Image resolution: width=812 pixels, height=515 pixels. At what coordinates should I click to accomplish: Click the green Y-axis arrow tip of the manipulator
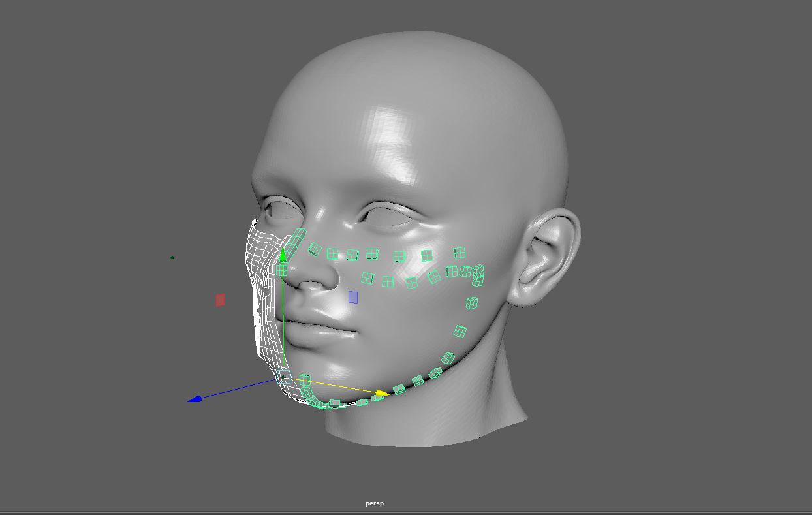click(283, 255)
